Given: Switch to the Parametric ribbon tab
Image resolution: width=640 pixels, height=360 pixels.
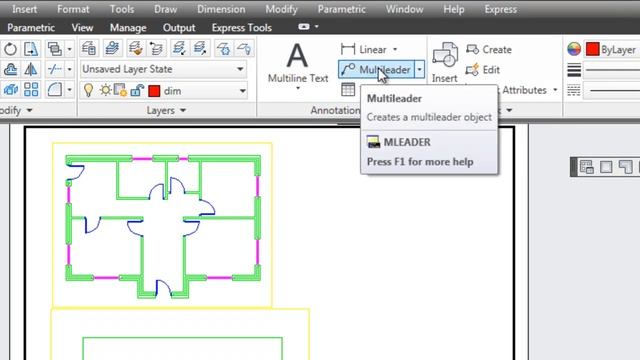Looking at the screenshot, I should [31, 28].
